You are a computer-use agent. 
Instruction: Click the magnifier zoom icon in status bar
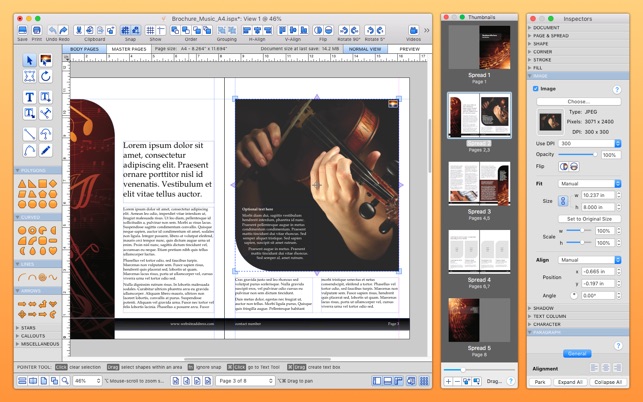(65, 381)
